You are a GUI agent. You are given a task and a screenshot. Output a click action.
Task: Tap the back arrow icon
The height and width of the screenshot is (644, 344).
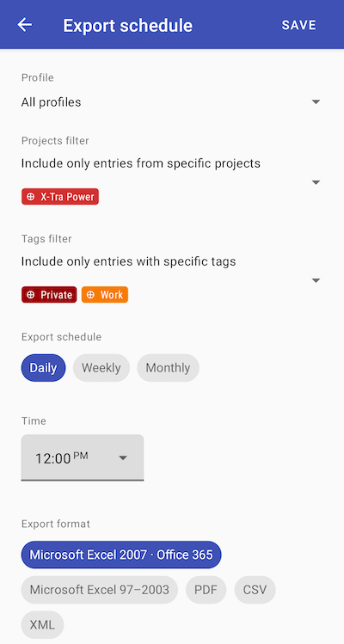pyautogui.click(x=25, y=25)
